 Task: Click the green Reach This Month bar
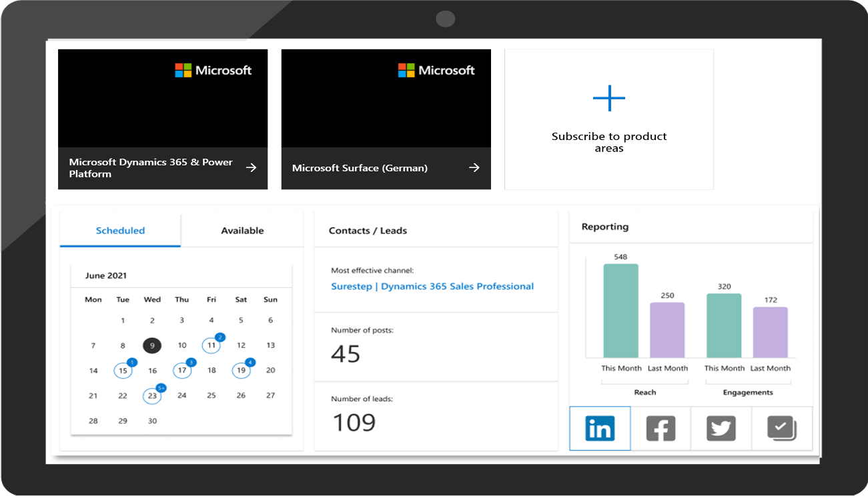(x=620, y=311)
